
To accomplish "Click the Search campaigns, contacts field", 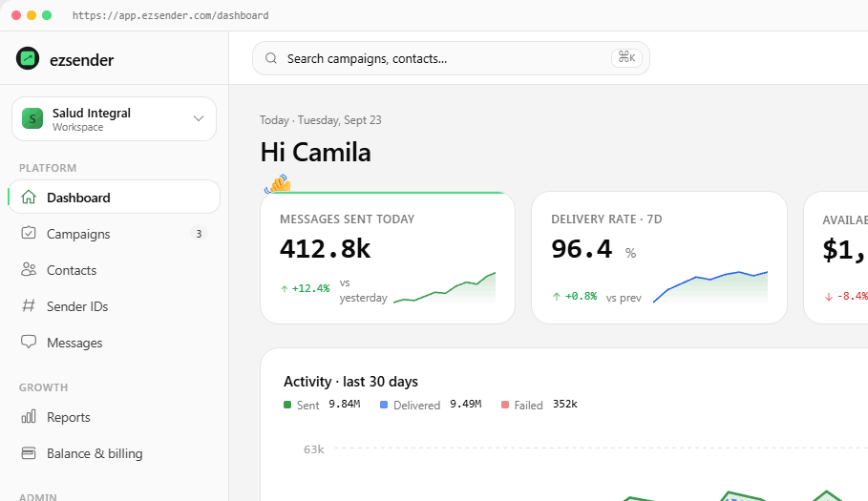I will 451,58.
